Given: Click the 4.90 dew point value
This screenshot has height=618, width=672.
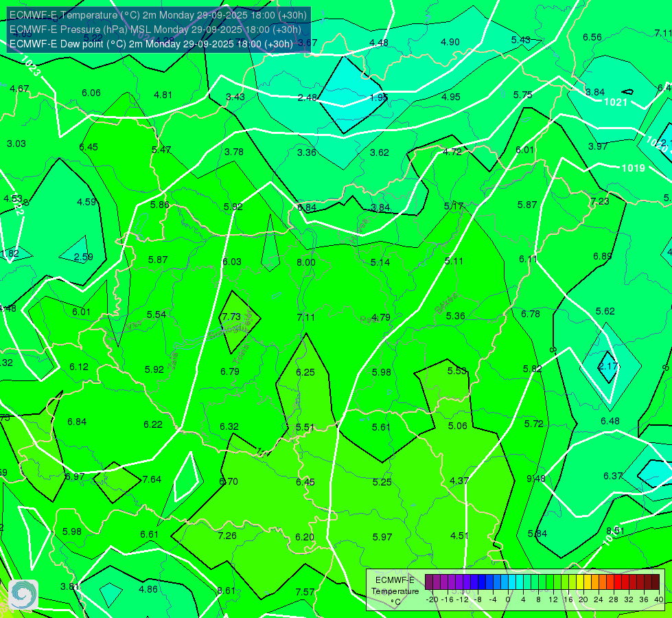Looking at the screenshot, I should [x=450, y=42].
